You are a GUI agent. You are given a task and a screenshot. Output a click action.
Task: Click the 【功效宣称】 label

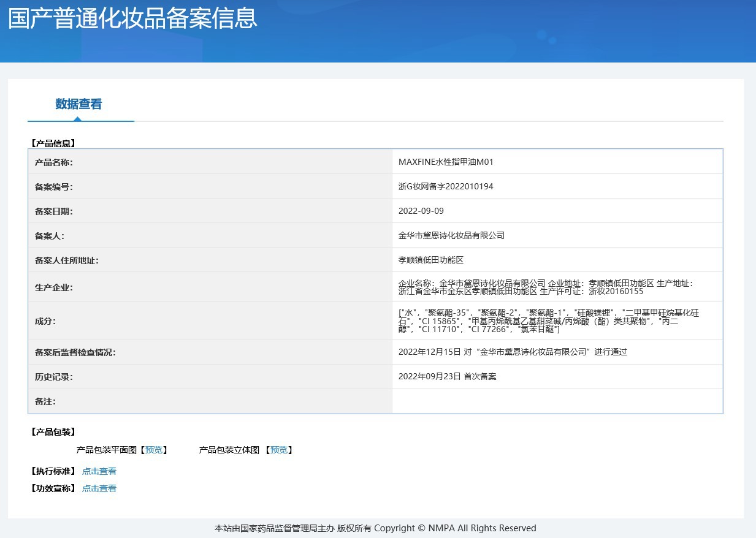pyautogui.click(x=53, y=488)
